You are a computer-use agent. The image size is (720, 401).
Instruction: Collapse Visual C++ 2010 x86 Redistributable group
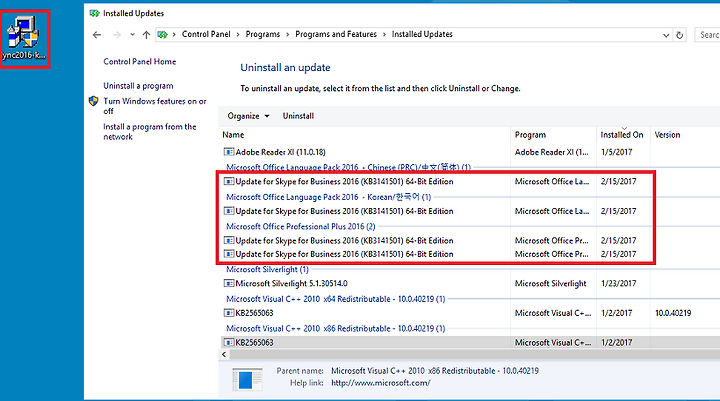[x=336, y=329]
